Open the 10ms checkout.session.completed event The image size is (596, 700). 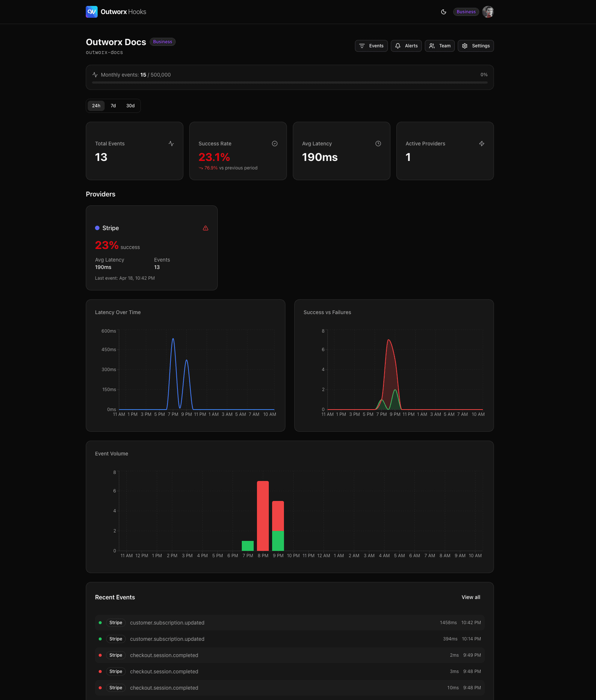tap(290, 688)
